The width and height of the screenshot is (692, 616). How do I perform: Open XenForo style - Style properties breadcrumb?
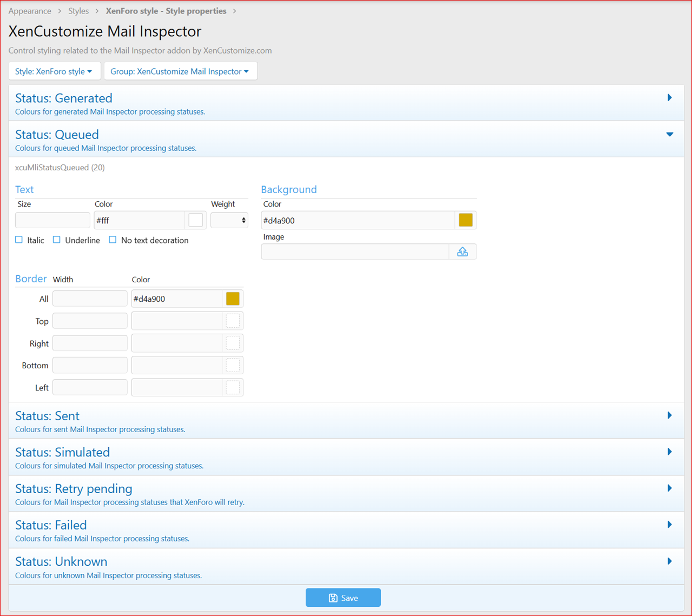click(x=166, y=11)
